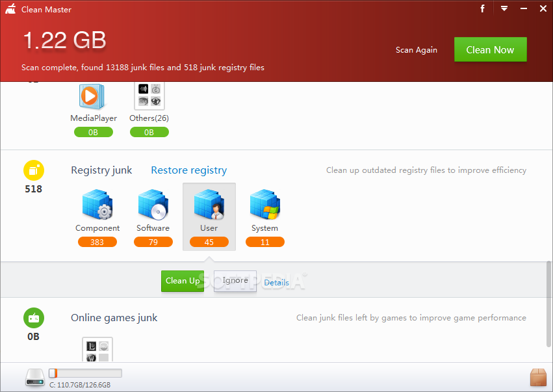This screenshot has width=553, height=392.
Task: Click the Component 383 count badge
Action: coord(97,242)
